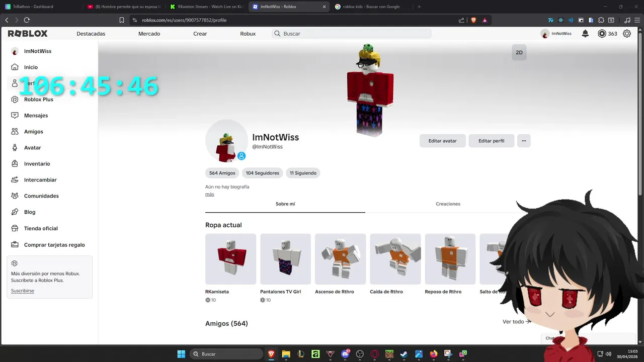The width and height of the screenshot is (644, 362).
Task: Click the Editar perfil button
Action: (491, 141)
